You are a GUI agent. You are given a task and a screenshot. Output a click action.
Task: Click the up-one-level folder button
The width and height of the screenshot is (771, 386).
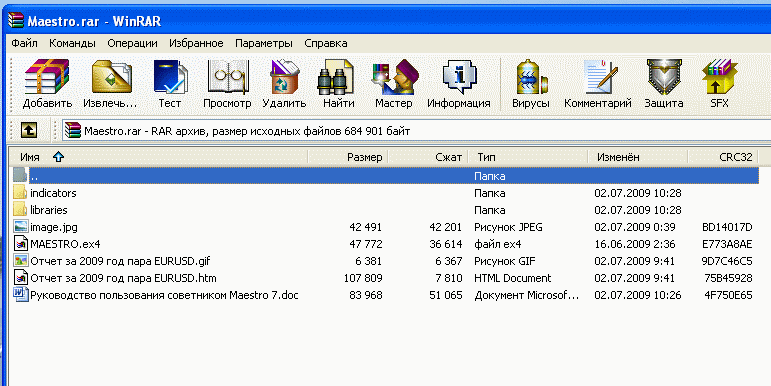coord(29,131)
